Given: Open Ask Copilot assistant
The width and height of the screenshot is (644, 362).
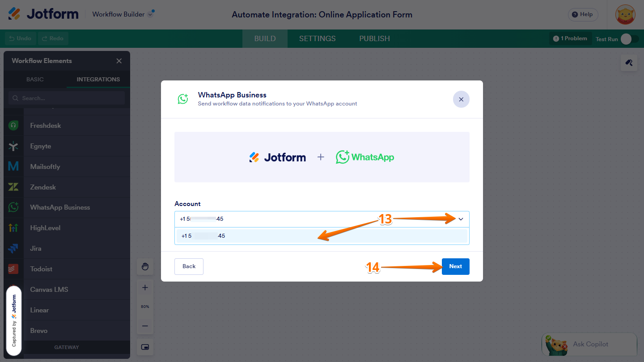Looking at the screenshot, I should pyautogui.click(x=589, y=344).
